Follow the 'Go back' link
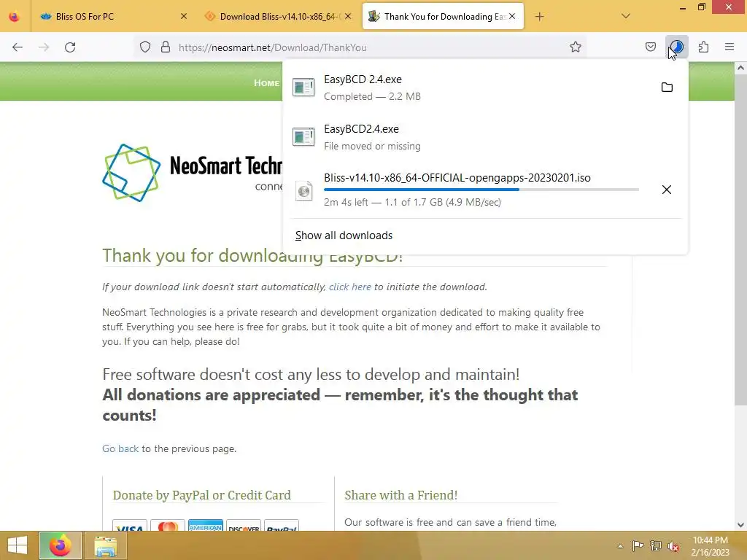Viewport: 747px width, 560px height. coord(120,448)
